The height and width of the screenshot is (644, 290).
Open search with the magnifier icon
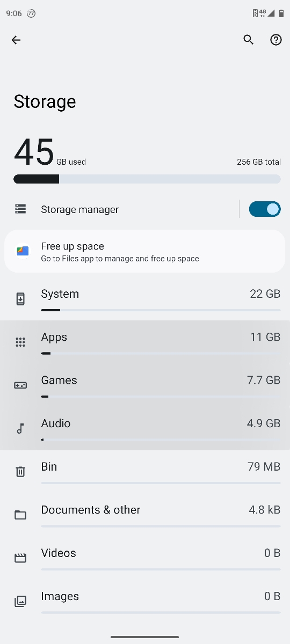click(248, 40)
